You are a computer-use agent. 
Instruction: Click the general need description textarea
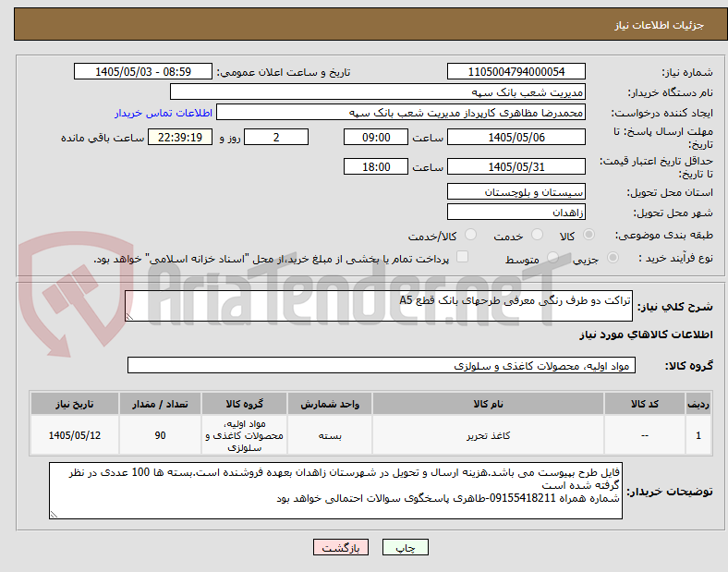379,306
